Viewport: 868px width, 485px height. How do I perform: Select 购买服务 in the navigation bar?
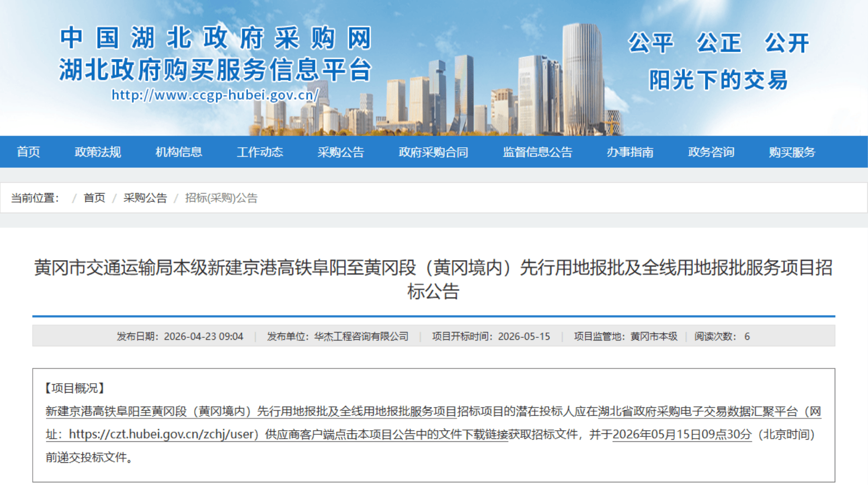point(791,152)
